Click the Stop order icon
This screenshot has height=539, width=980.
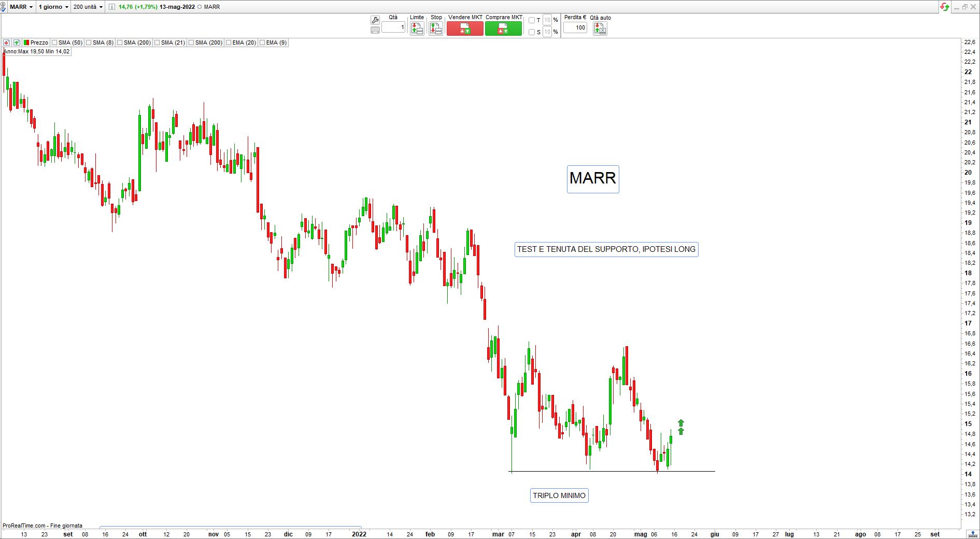[436, 29]
